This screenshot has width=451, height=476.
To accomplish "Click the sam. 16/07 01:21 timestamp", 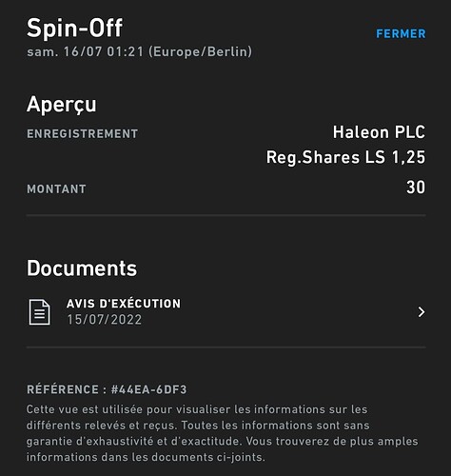I will [x=86, y=51].
